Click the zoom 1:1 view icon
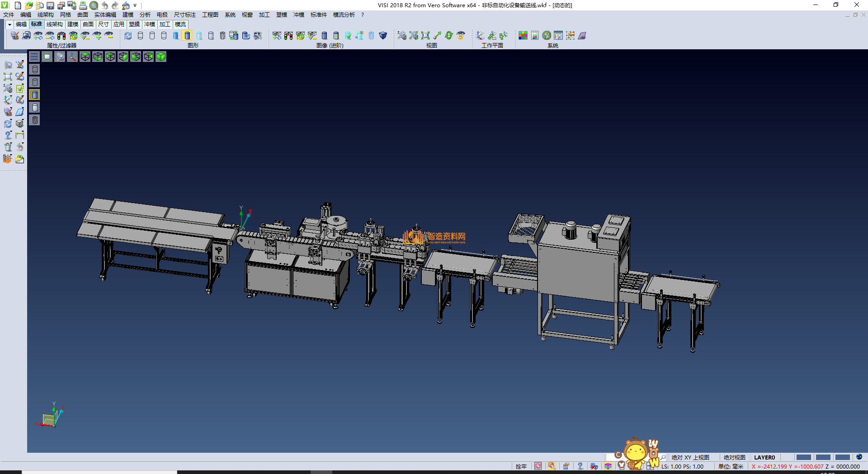This screenshot has width=868, height=474. (x=425, y=36)
